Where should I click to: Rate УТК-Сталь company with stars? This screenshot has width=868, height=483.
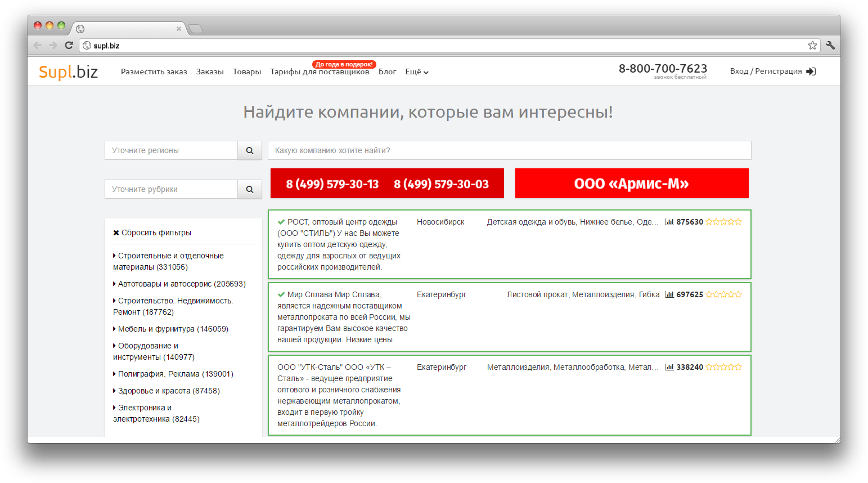pyautogui.click(x=724, y=367)
